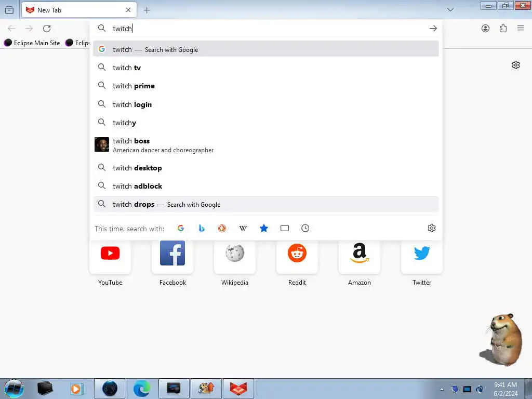Close the New Tab tab

(128, 10)
